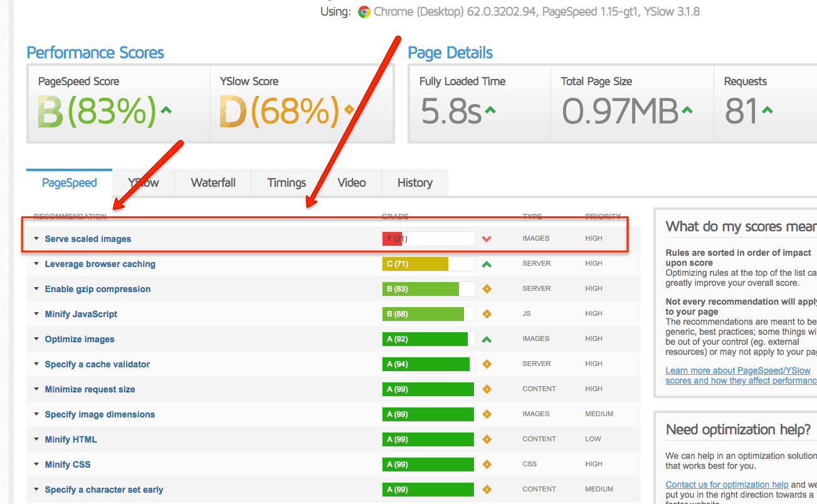Screen dimensions: 817x504
Task: Open Optimize images recommendation
Action: pyautogui.click(x=80, y=339)
